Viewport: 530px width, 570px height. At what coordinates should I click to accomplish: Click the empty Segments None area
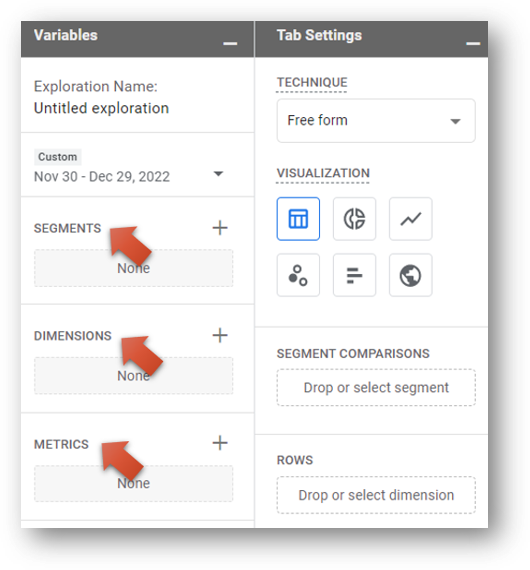point(134,268)
